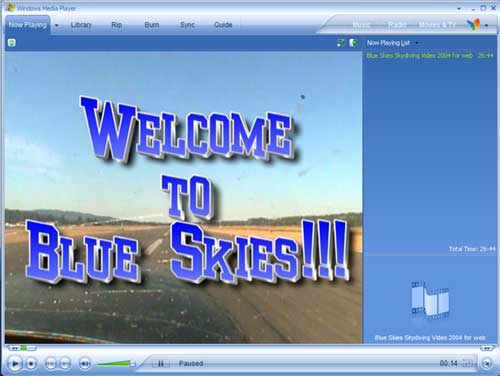This screenshot has width=500, height=376.
Task: Open the Now Playing List dropdown
Action: pyautogui.click(x=392, y=43)
